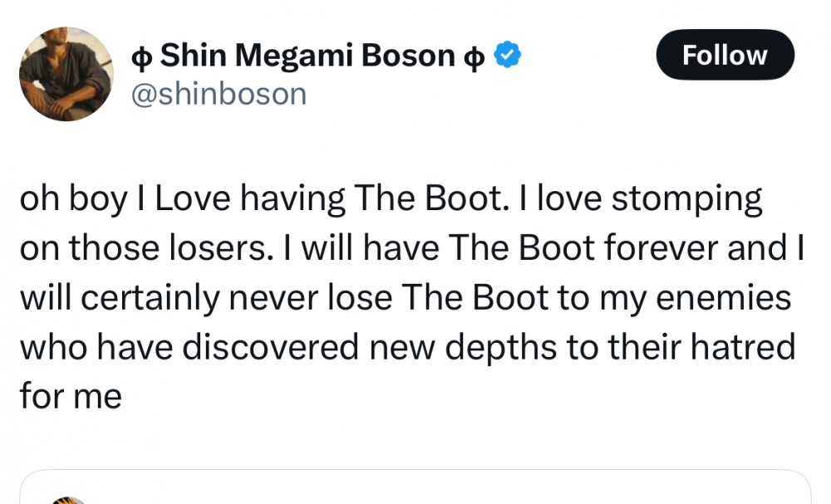Click the word 'having' in the first line
The height and width of the screenshot is (504, 831).
tap(293, 199)
